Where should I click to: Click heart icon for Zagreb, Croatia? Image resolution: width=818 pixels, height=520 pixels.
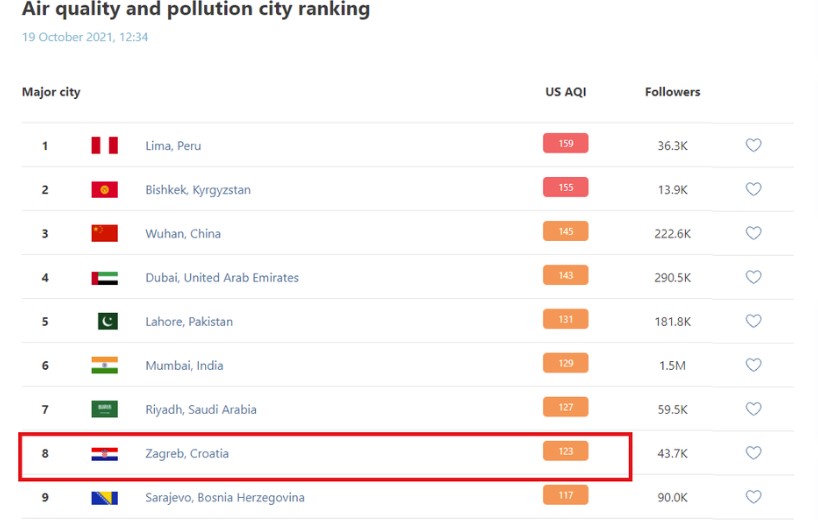click(x=753, y=453)
